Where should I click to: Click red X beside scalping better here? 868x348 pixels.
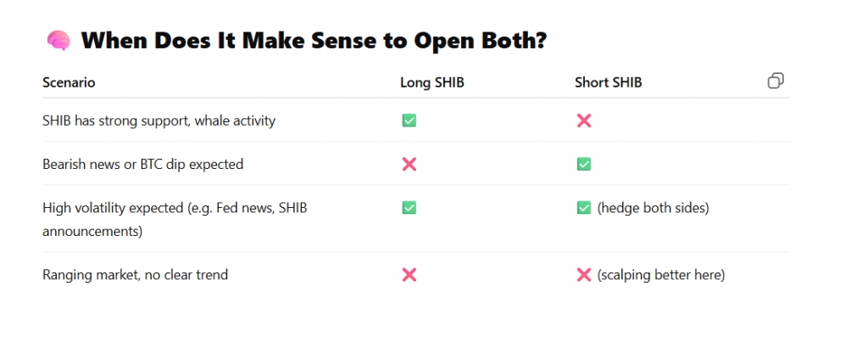[x=583, y=274]
